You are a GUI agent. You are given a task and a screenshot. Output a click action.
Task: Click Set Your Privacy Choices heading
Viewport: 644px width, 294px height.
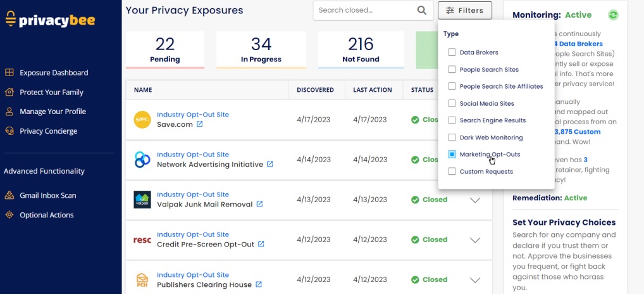[x=564, y=222]
